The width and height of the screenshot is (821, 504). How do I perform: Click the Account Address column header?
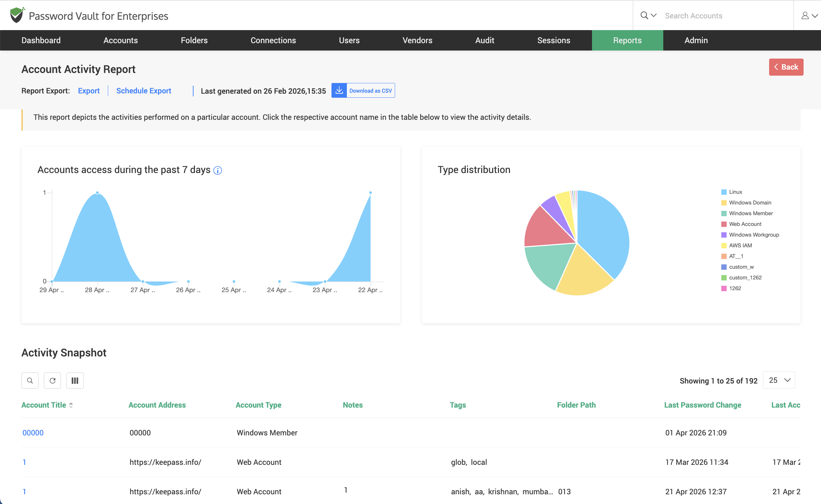click(157, 405)
